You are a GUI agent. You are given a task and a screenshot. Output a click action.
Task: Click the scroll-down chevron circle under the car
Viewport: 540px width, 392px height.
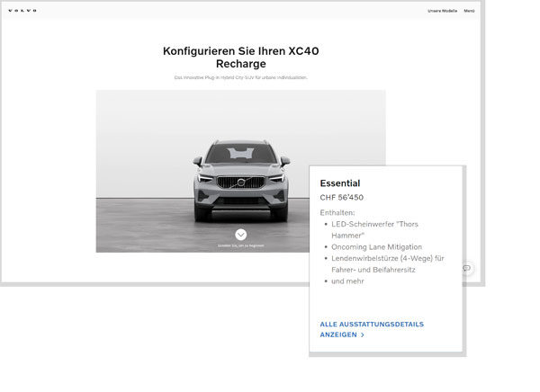[240, 235]
